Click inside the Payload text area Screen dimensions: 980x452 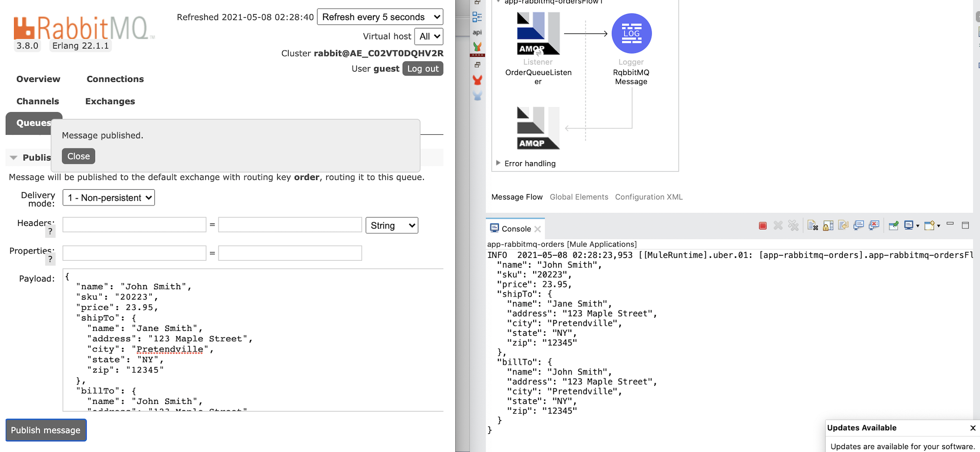[253, 340]
